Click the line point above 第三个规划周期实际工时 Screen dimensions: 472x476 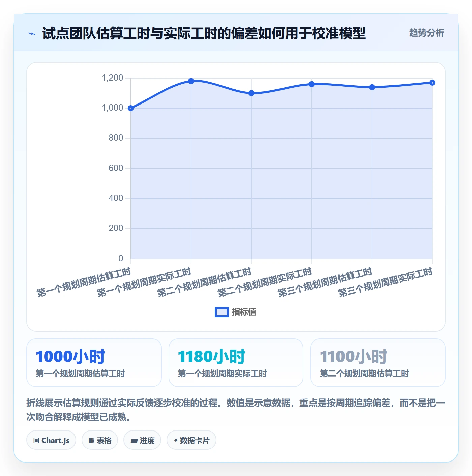(432, 83)
